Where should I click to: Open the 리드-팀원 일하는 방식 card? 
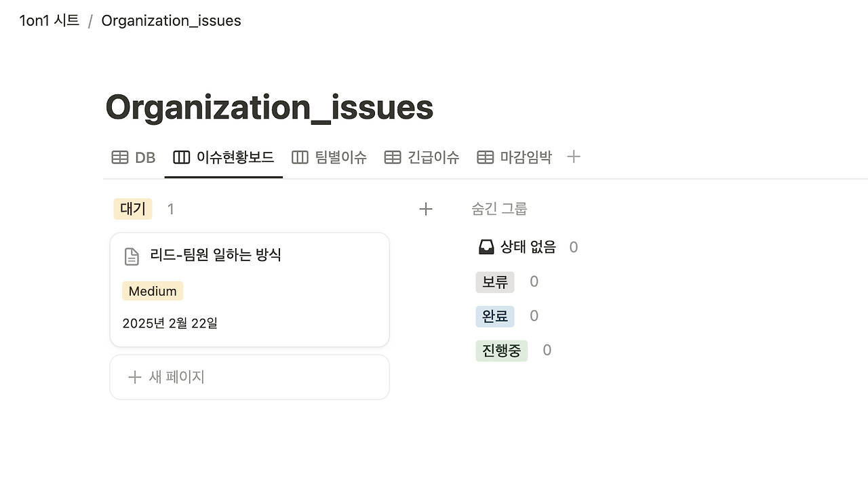[x=215, y=256]
